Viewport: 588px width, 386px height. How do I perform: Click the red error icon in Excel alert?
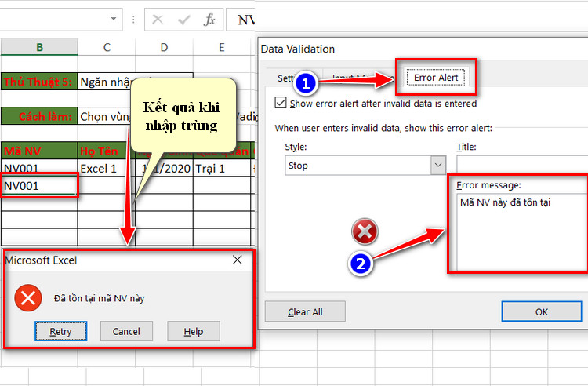pyautogui.click(x=28, y=298)
